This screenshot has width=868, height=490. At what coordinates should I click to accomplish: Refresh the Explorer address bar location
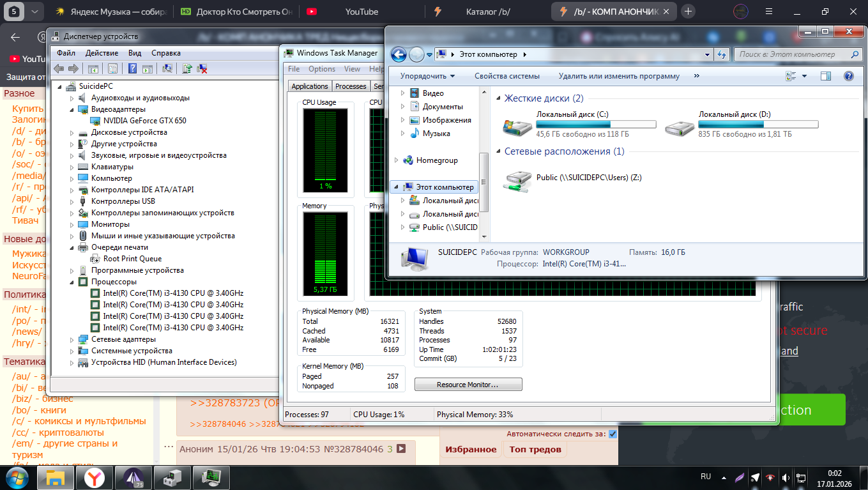coord(722,55)
